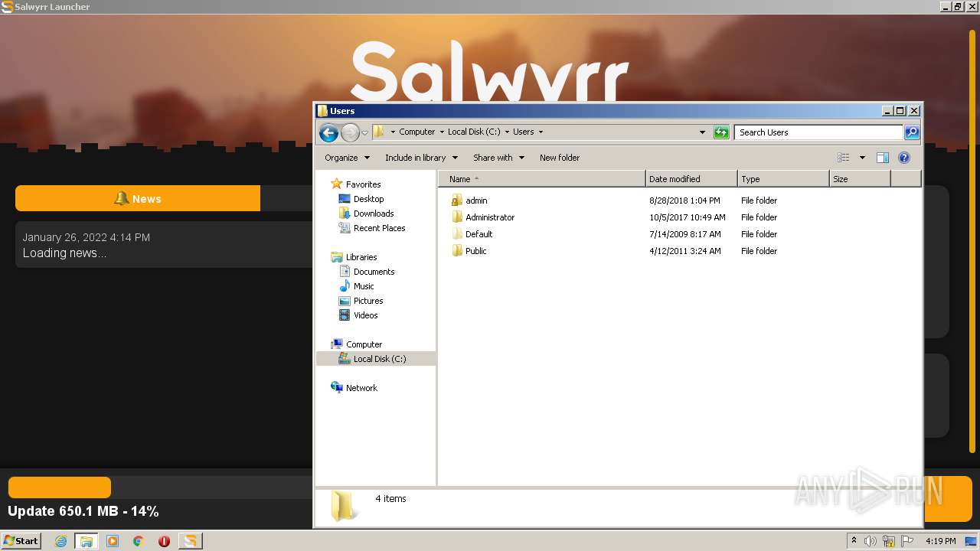Open the Videos library
The height and width of the screenshot is (551, 980).
point(365,315)
